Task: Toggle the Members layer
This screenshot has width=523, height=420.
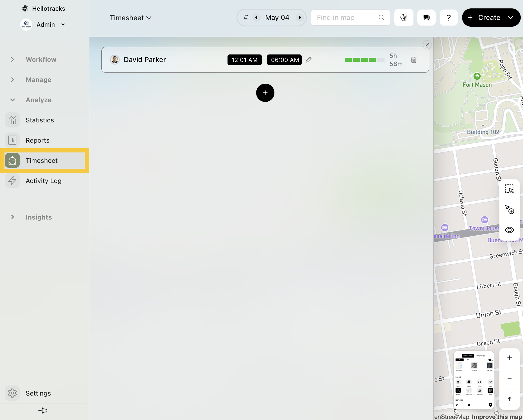Action: tap(480, 390)
